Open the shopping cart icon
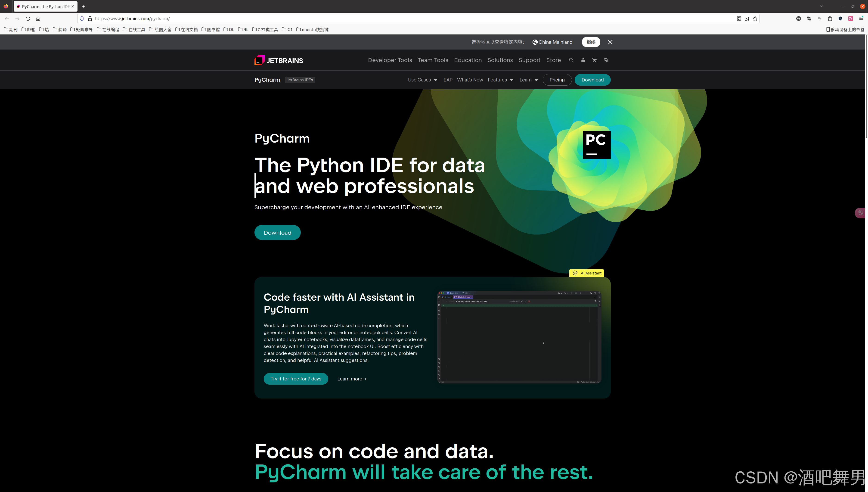Image resolution: width=868 pixels, height=492 pixels. pos(594,60)
